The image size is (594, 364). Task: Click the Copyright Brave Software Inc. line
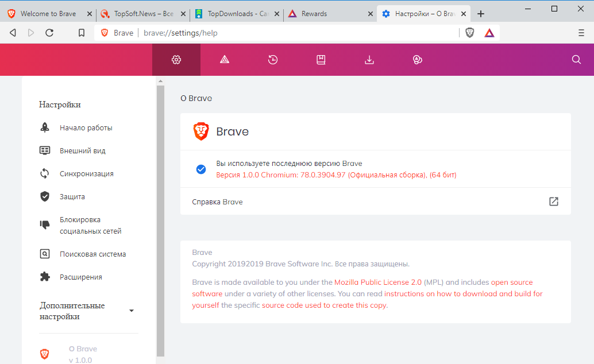coord(301,264)
